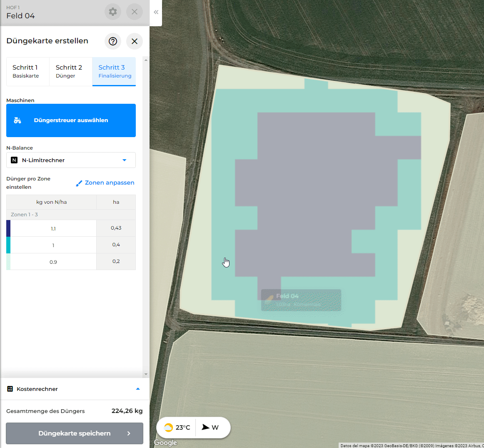
Task: Edit the 0.9 kg N/ha zone value
Action: (x=53, y=262)
